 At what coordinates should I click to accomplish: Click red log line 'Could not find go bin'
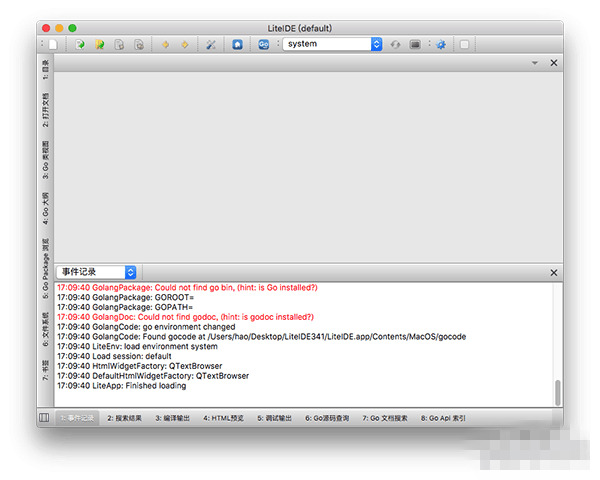point(187,287)
